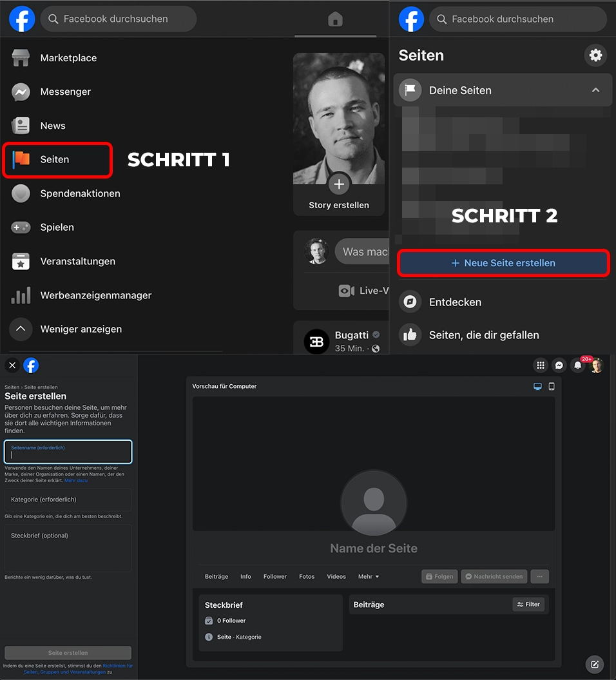Image resolution: width=616 pixels, height=680 pixels.
Task: Open Messenger icon in the top bar
Action: tap(559, 365)
